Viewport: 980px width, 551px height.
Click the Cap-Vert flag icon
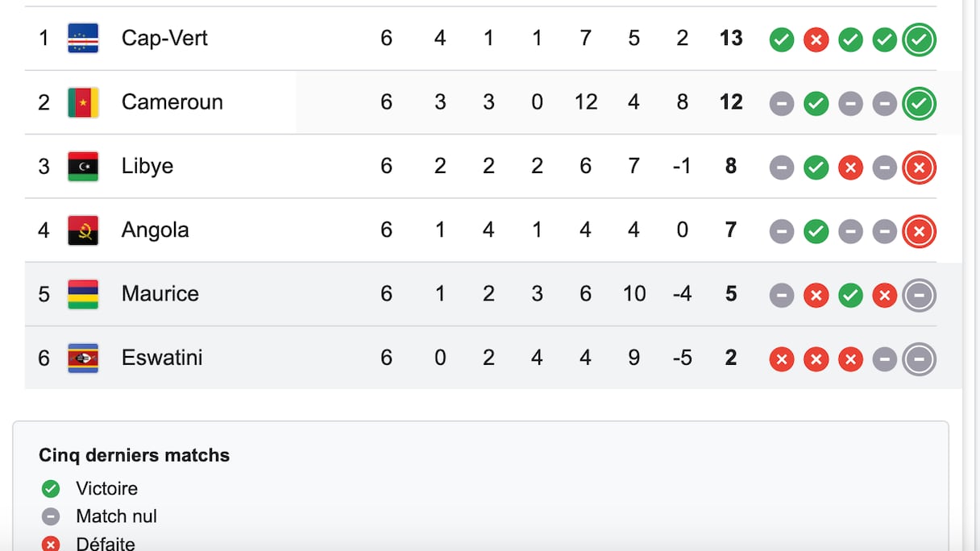click(83, 38)
